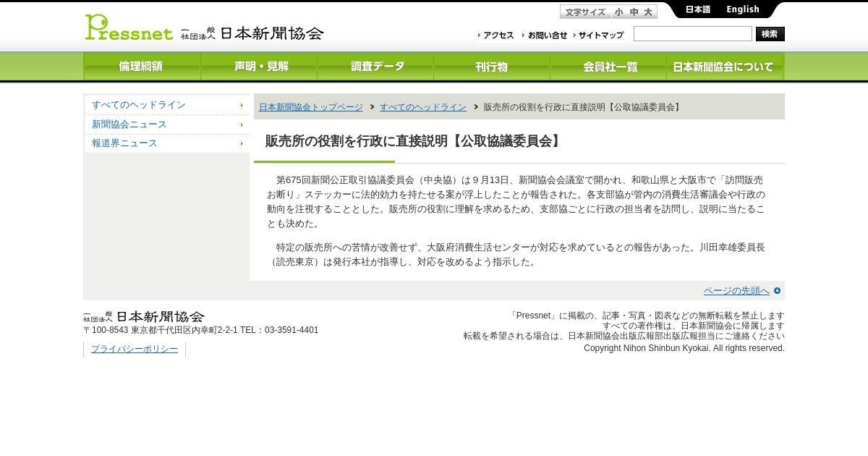This screenshot has width=868, height=456.
Task: Open the お問い合せ link
Action: tap(545, 35)
